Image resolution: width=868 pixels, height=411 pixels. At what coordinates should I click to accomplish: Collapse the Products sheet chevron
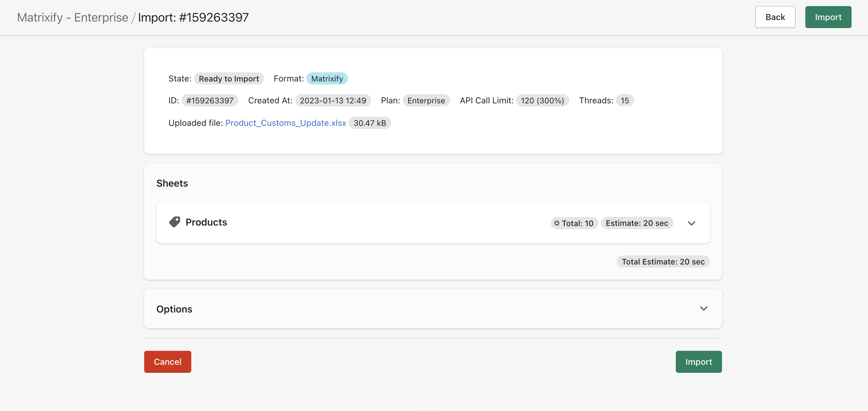point(691,223)
